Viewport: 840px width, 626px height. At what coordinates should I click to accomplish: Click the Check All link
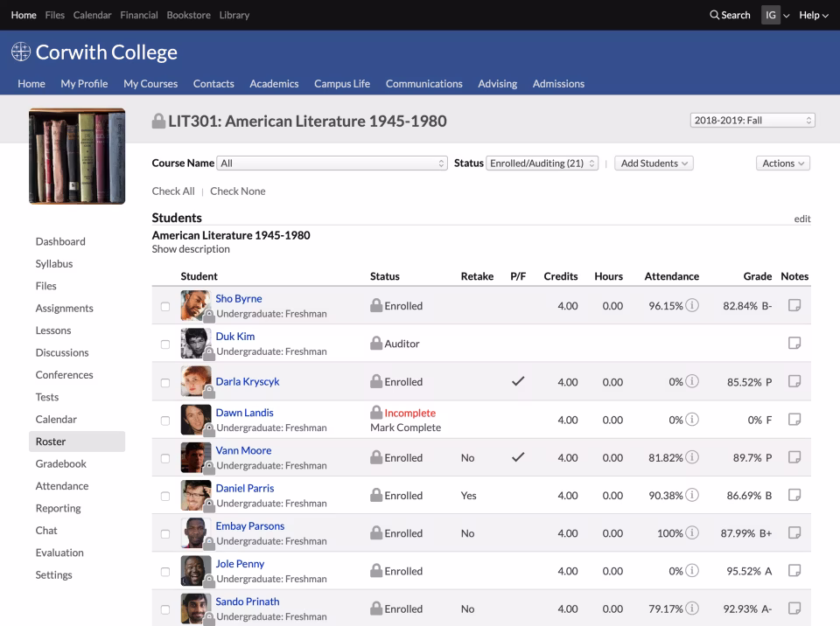[173, 191]
